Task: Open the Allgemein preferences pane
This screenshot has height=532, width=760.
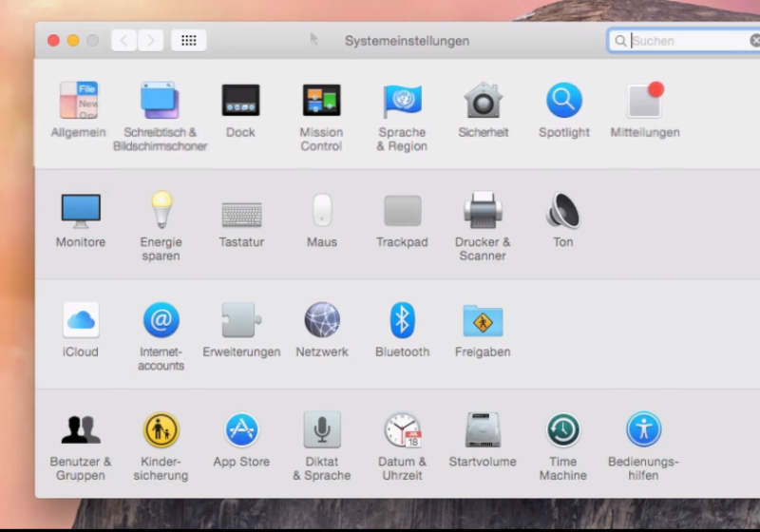Action: 79,101
